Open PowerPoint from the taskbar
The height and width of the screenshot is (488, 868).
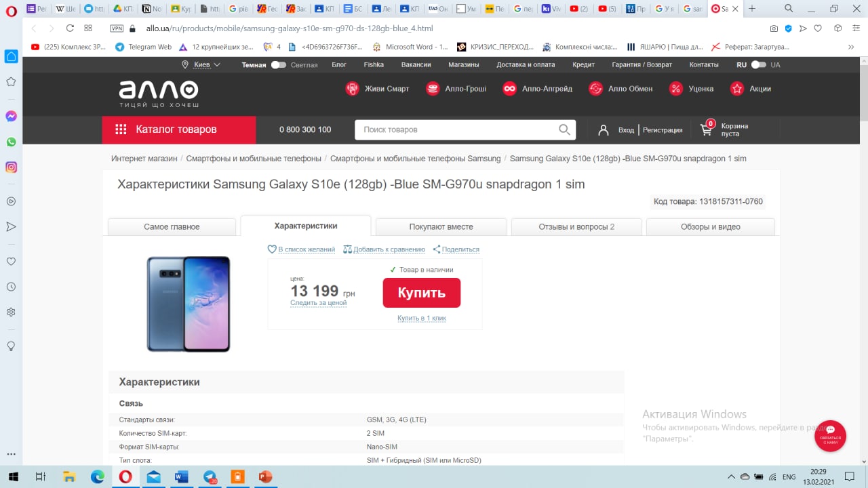[x=265, y=476]
